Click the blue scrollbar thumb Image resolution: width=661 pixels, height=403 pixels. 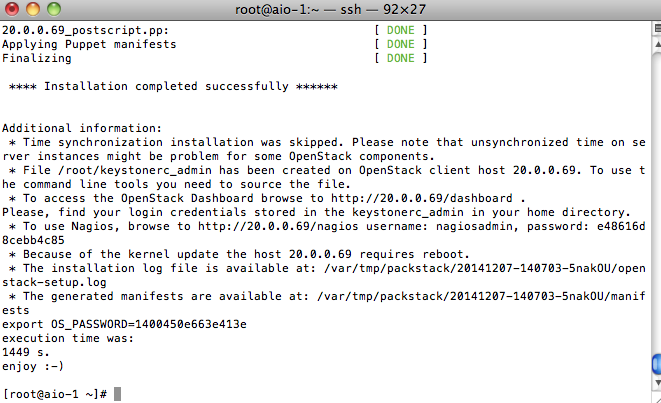click(x=656, y=365)
